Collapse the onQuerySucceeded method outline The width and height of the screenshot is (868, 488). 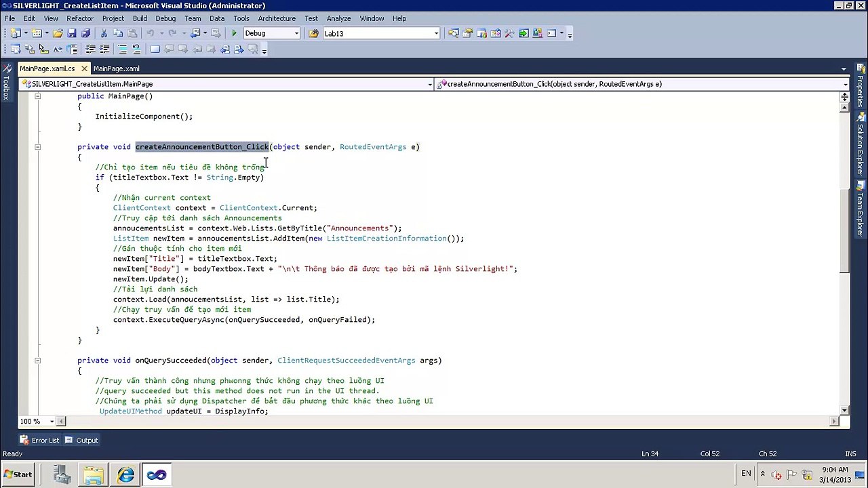click(x=37, y=361)
